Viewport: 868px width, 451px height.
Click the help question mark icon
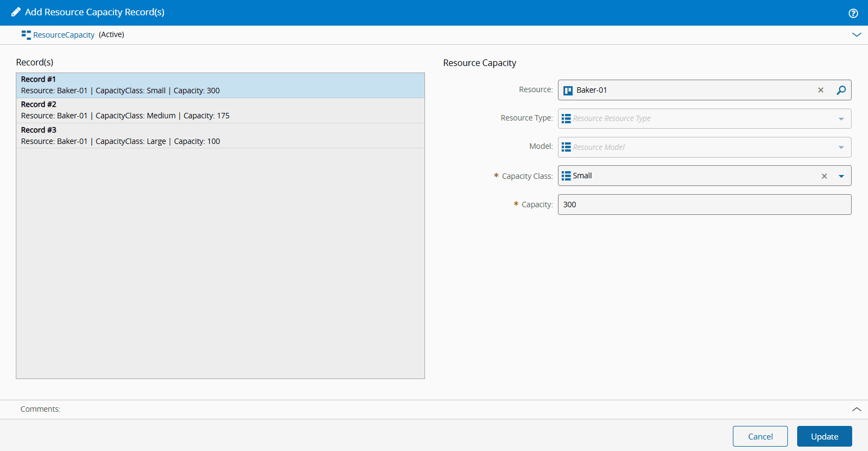pyautogui.click(x=853, y=13)
